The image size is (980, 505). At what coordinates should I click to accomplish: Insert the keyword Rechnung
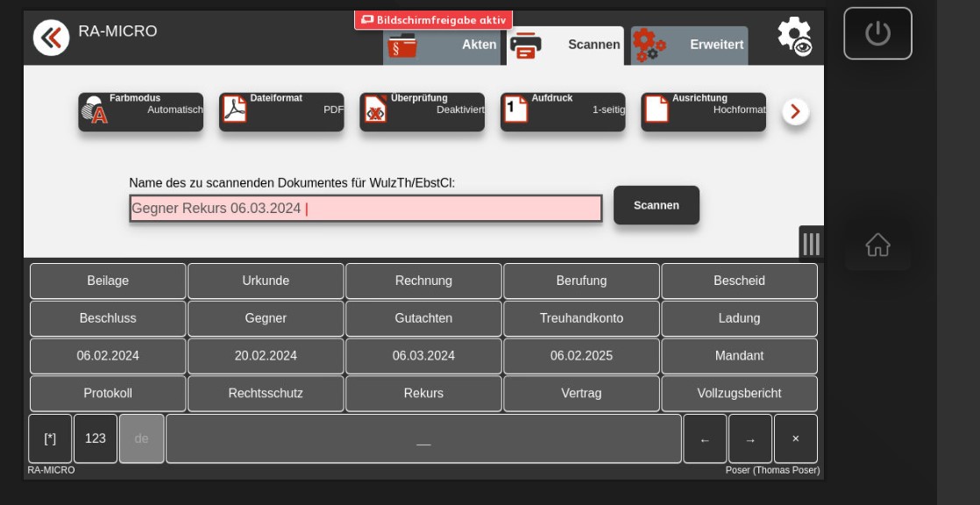(x=423, y=281)
